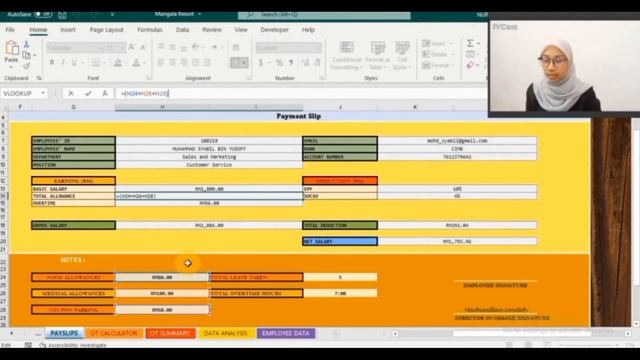Toggle Underline formatting
The image size is (640, 360).
point(74,63)
